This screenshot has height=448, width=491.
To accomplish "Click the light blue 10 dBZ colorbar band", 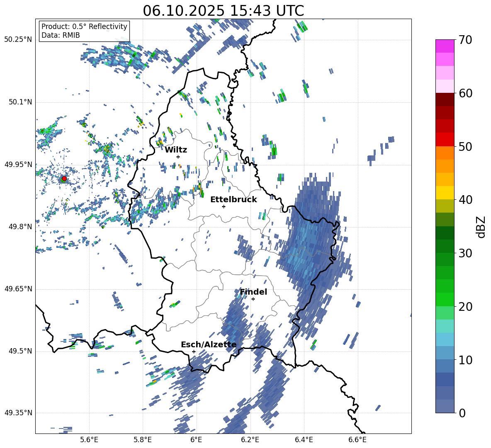I will [445, 353].
